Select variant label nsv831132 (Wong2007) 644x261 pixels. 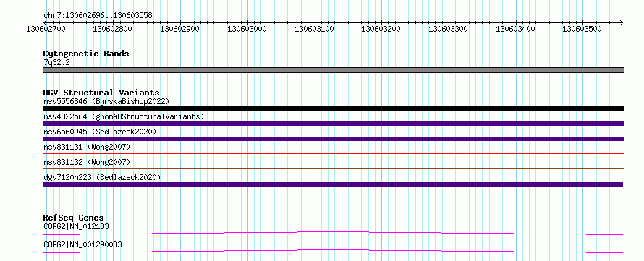[87, 162]
